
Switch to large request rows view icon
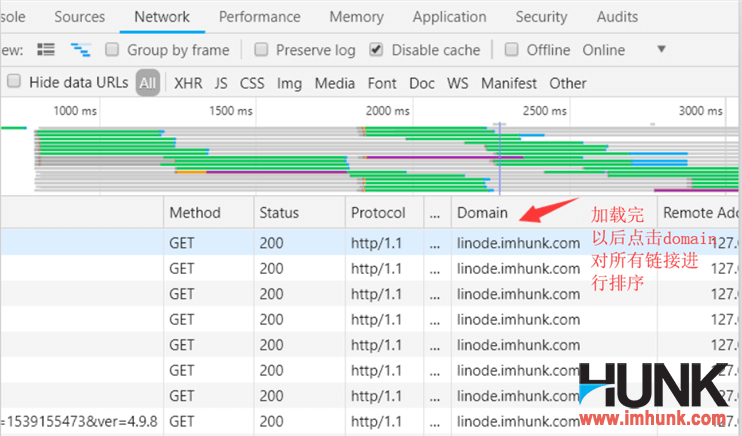[46, 50]
